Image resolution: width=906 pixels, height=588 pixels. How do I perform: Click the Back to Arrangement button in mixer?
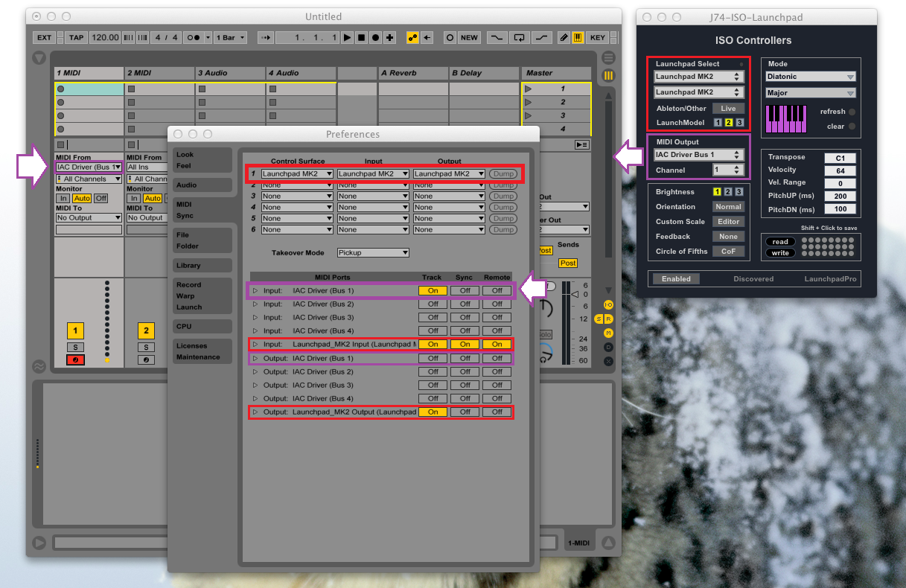(582, 144)
